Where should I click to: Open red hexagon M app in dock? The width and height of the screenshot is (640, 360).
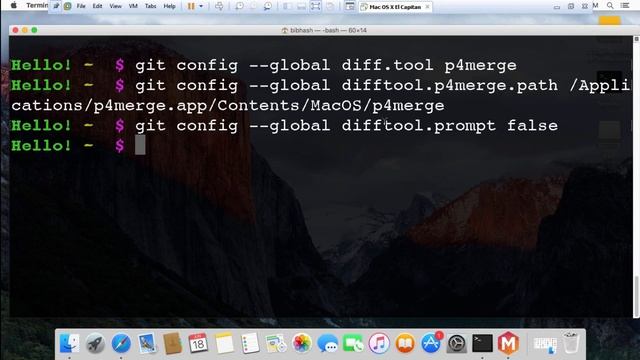(508, 343)
